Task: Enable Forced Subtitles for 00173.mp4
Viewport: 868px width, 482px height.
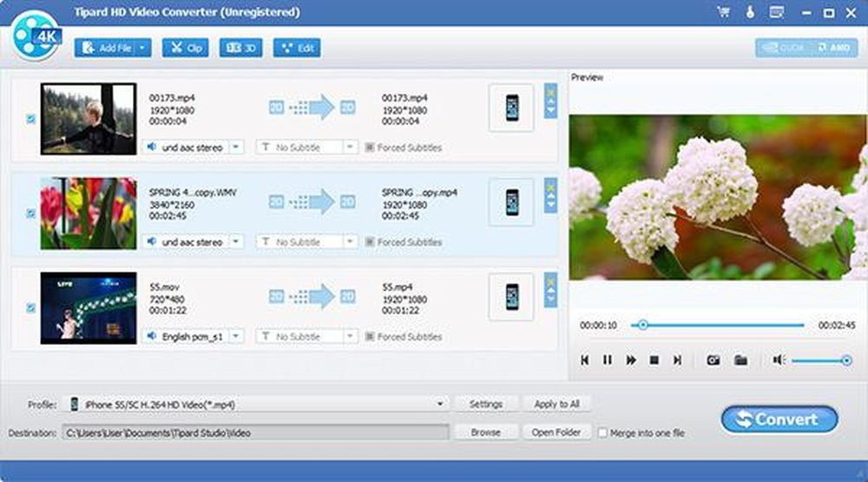Action: 370,148
